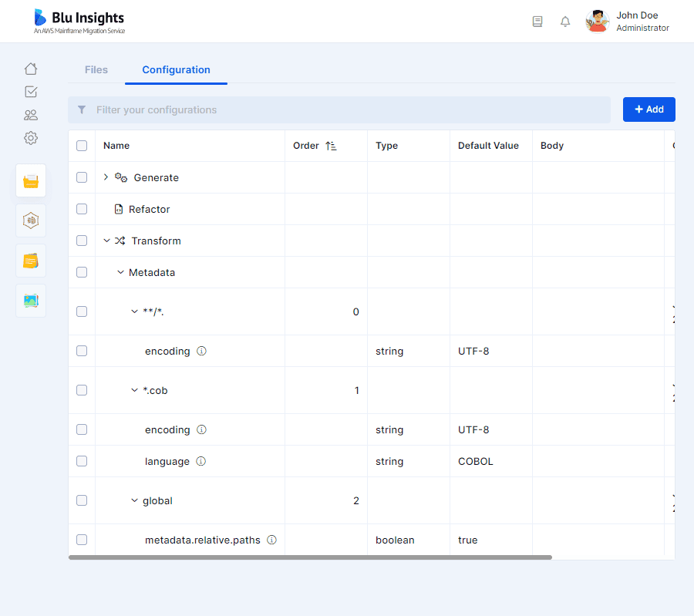The width and height of the screenshot is (694, 616).
Task: Show info for the language property
Action: [201, 461]
